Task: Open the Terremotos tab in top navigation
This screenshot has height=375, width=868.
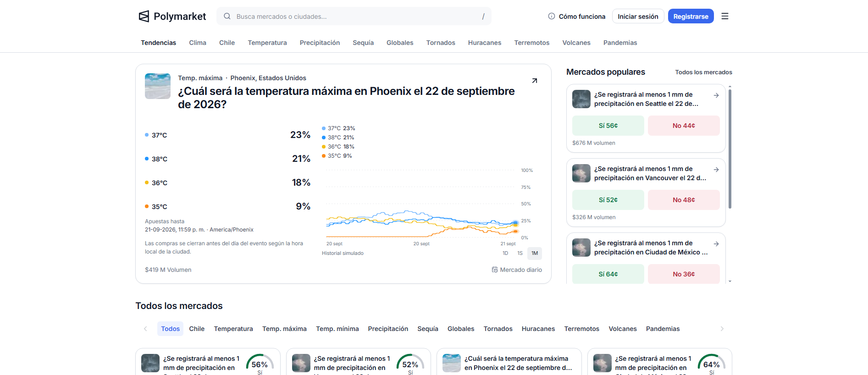Action: (x=532, y=43)
